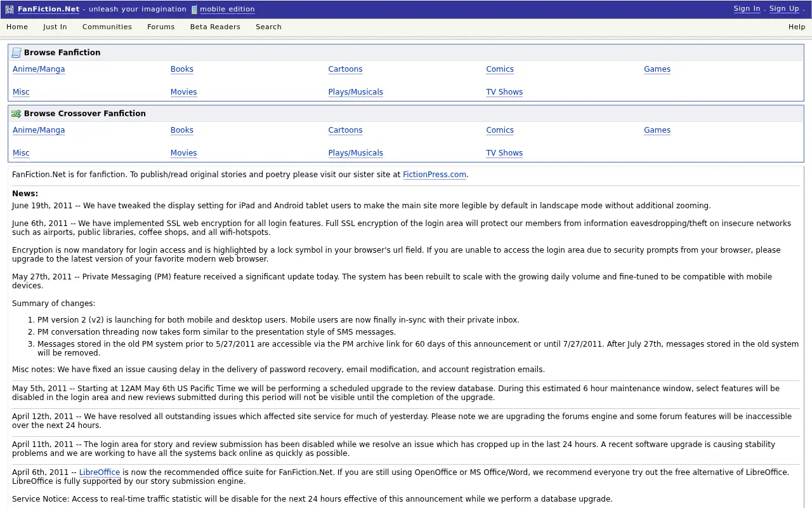The width and height of the screenshot is (812, 508).
Task: Browse Comics in the Browse Fanfiction section
Action: click(500, 69)
